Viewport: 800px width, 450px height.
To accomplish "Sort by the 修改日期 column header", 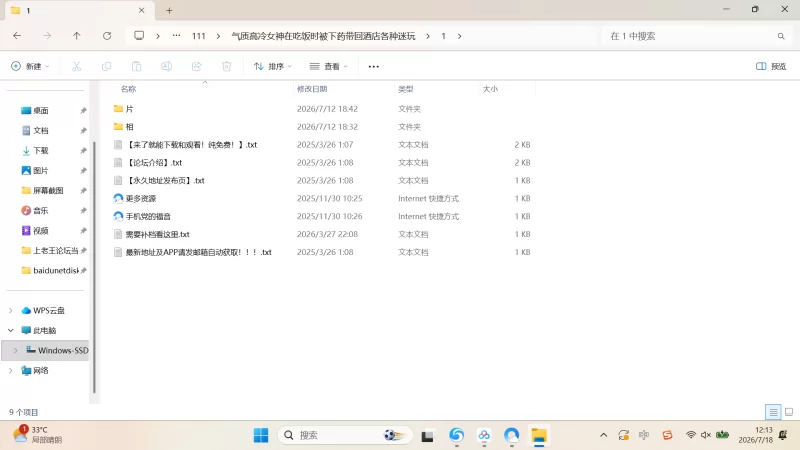I will point(312,89).
